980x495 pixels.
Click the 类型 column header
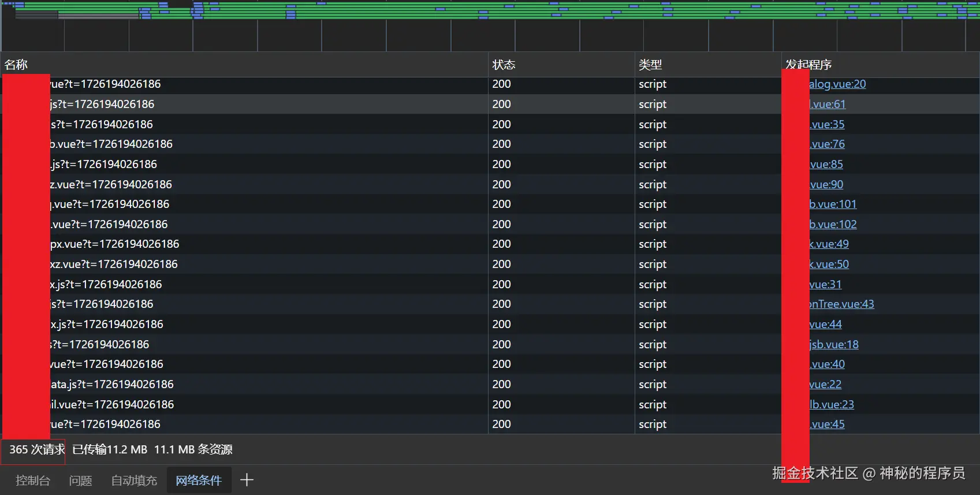(650, 65)
